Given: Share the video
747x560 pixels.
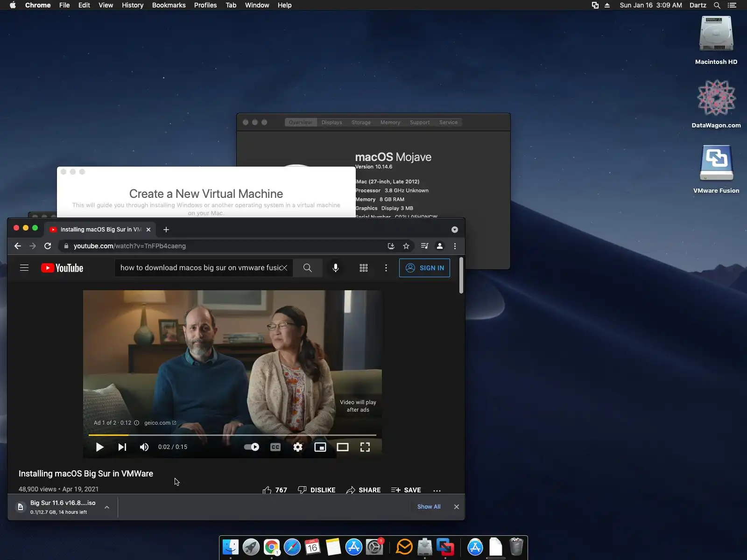Looking at the screenshot, I should 363,490.
